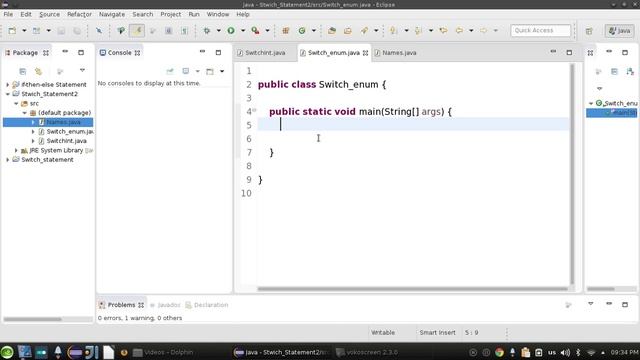The width and height of the screenshot is (640, 360).
Task: Toggle Show Whitespace Characters icon
Action: (184, 31)
